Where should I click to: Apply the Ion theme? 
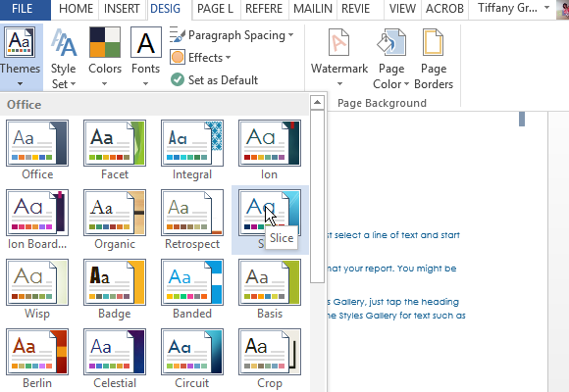270,150
